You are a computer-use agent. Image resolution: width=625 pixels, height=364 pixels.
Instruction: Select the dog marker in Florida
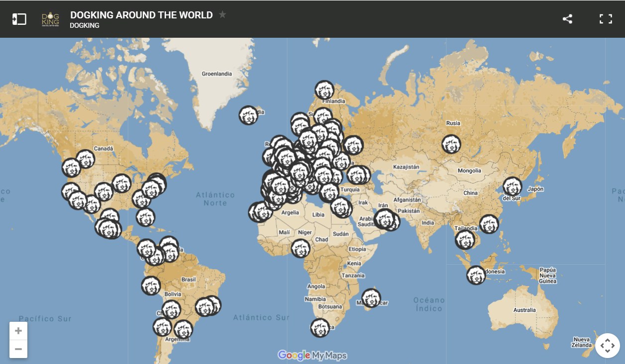click(x=145, y=217)
